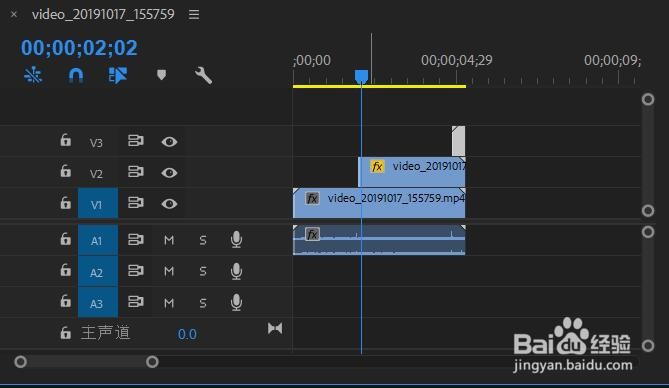Toggle A2 track targeting
Screen dimensions: 669x388
pyautogui.click(x=98, y=271)
